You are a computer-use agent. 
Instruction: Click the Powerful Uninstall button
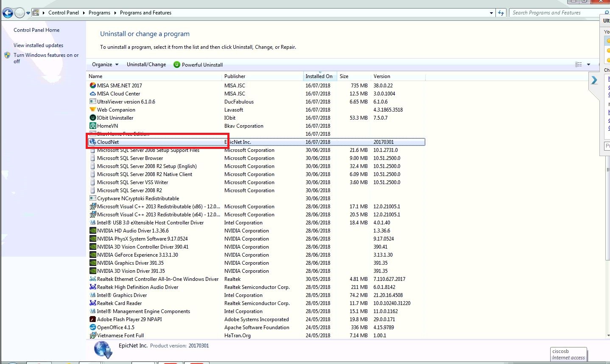198,64
